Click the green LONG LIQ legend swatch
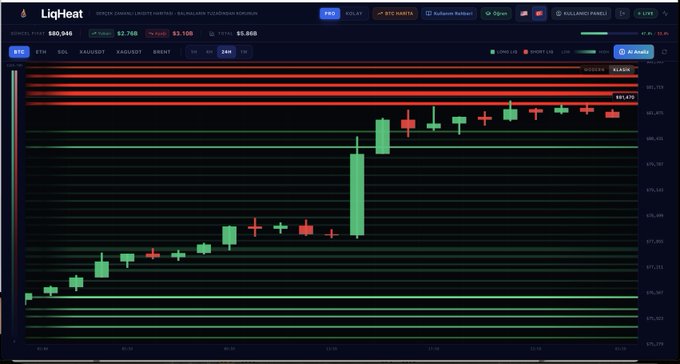Screen dimensions: 680x364 coord(492,52)
